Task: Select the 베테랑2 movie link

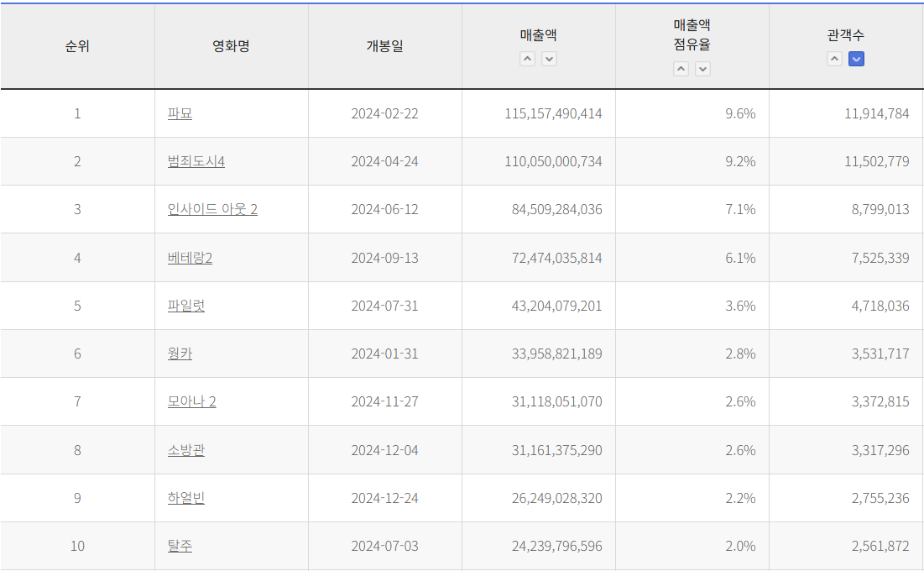Action: point(190,258)
